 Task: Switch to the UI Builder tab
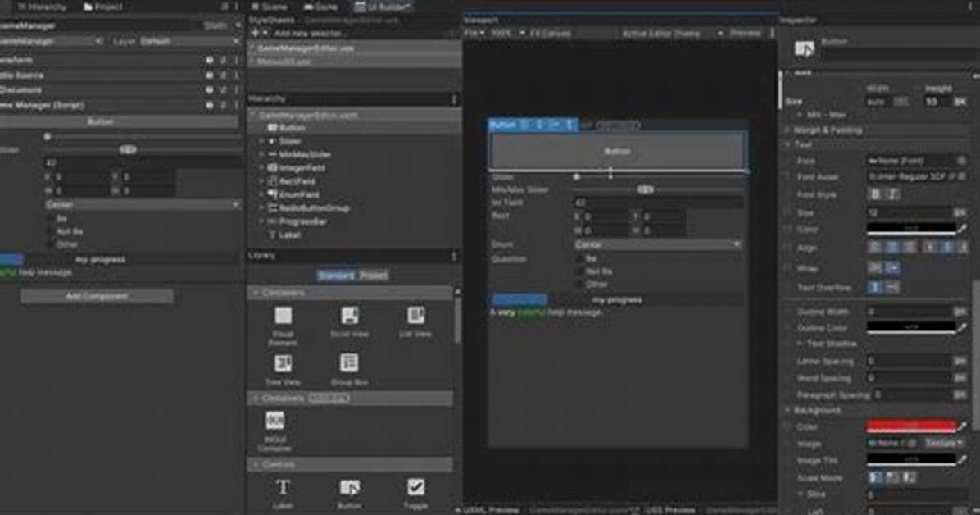383,7
